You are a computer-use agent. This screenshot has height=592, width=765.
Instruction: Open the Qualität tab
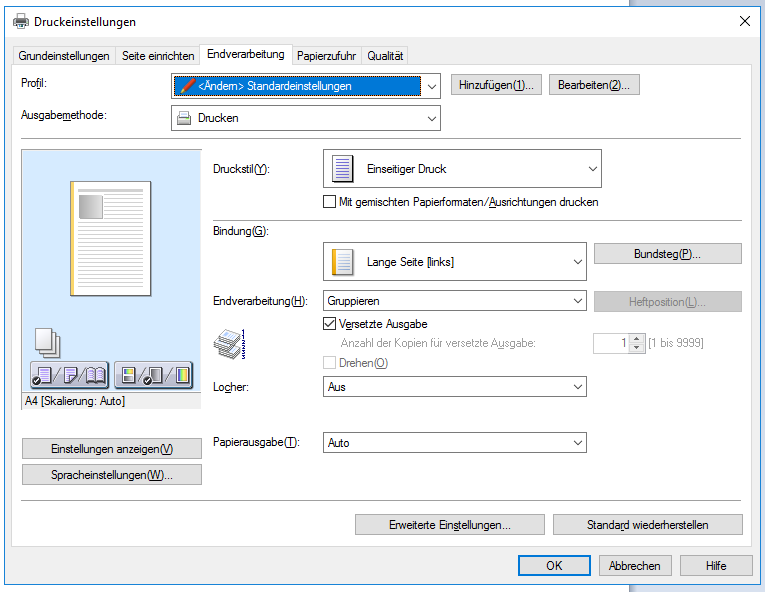[x=385, y=56]
